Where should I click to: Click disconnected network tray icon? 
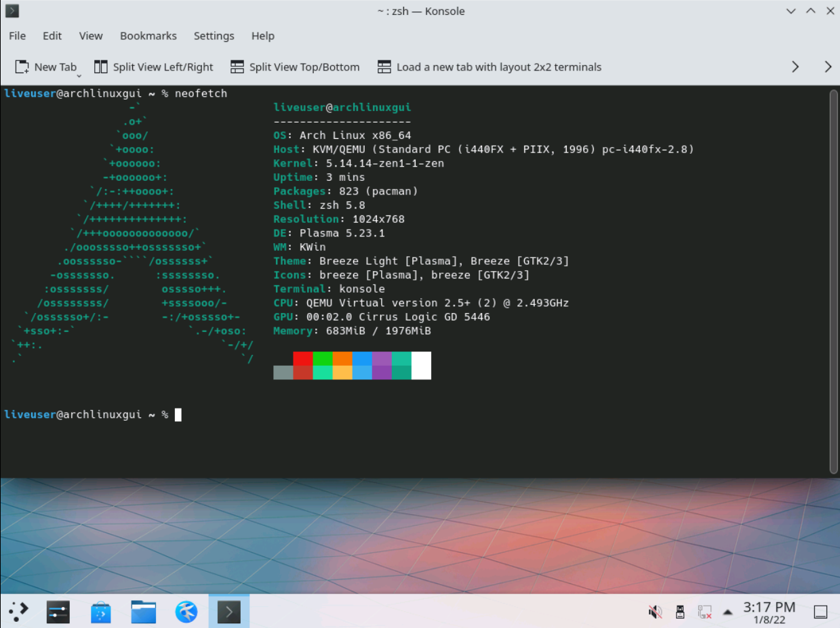point(705,612)
